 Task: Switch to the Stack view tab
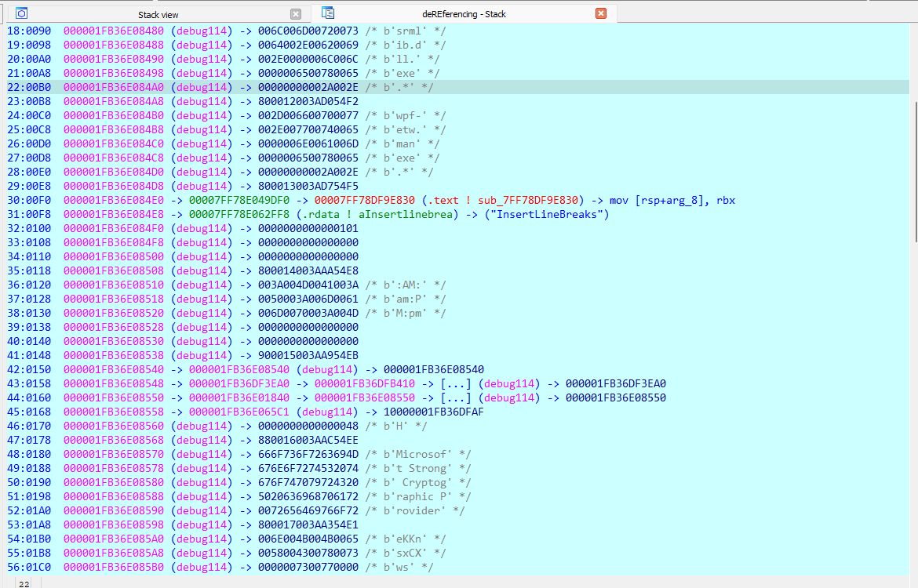point(158,14)
